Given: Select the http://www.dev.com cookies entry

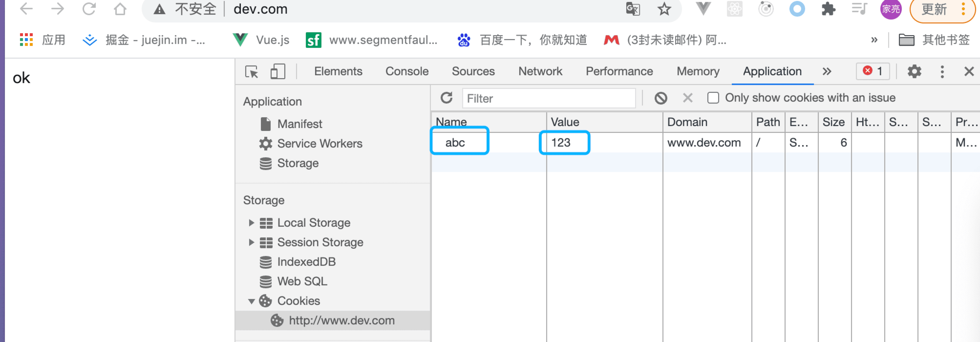Looking at the screenshot, I should click(x=341, y=321).
